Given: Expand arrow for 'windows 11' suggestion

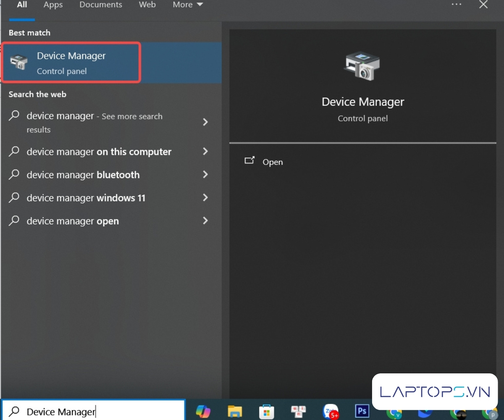Looking at the screenshot, I should (205, 197).
